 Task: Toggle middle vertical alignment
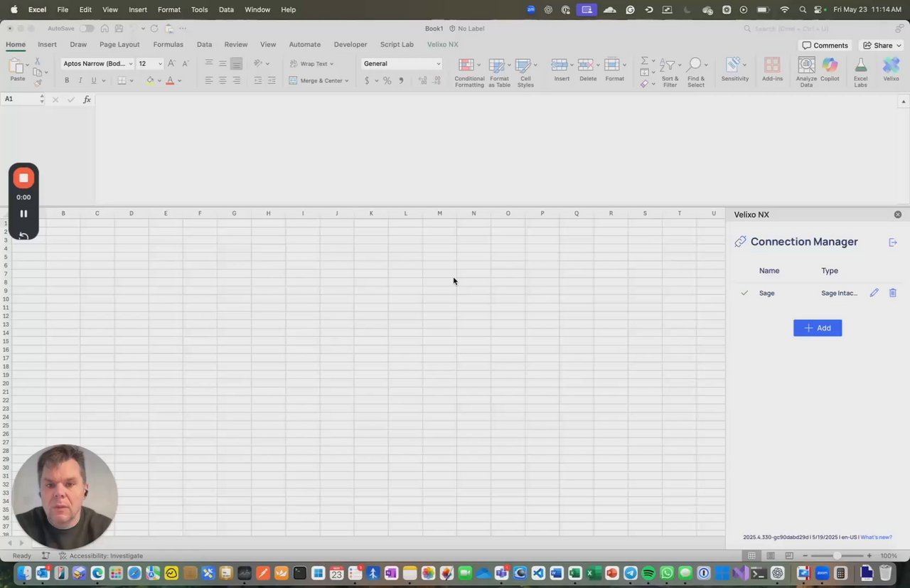[x=223, y=64]
